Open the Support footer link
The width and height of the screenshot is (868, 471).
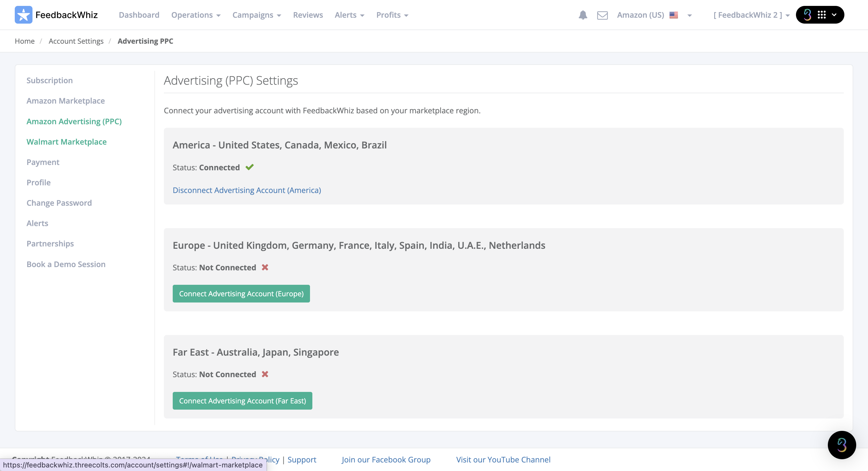pyautogui.click(x=301, y=459)
